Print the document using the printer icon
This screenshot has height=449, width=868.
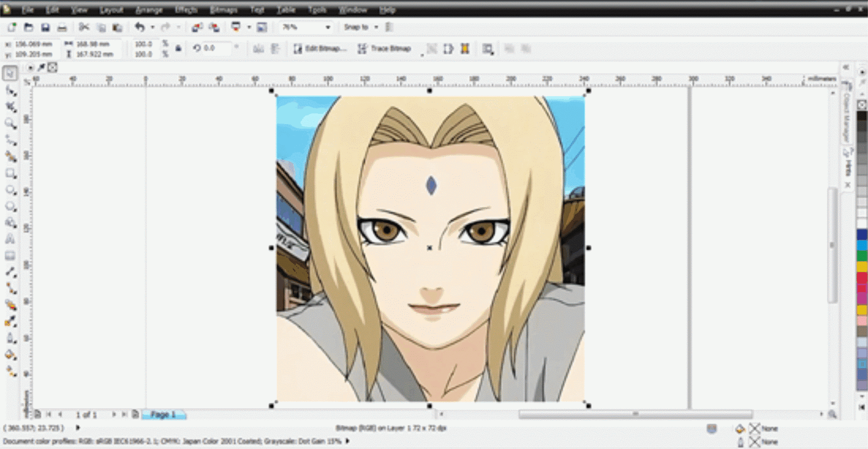click(x=62, y=27)
